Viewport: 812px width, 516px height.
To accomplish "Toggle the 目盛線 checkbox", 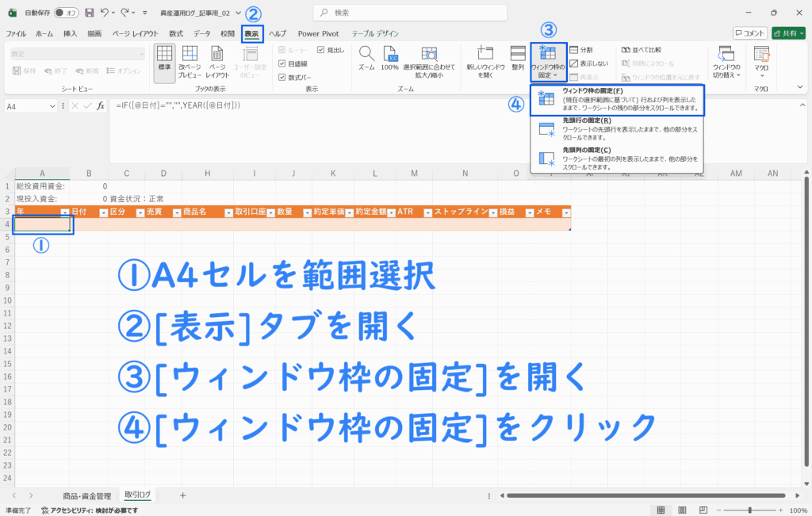I will 283,63.
